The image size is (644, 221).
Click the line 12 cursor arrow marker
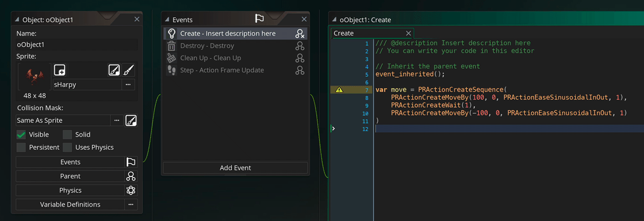[334, 129]
